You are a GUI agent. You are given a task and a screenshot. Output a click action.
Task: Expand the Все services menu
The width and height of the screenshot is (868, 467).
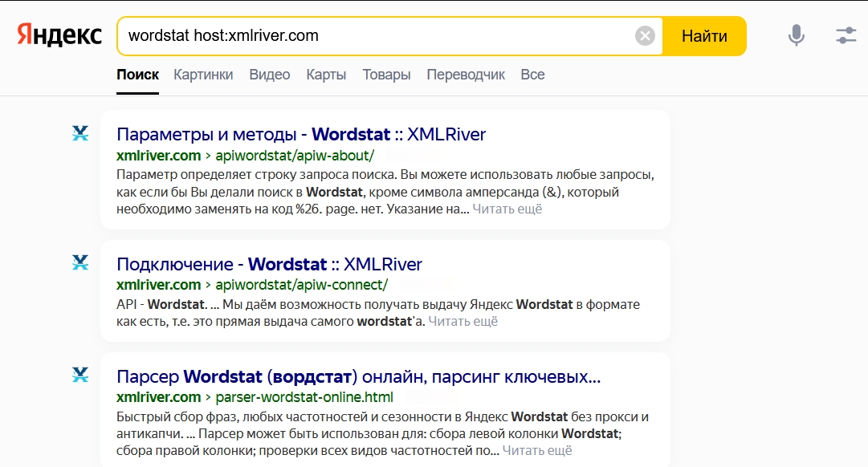(532, 75)
